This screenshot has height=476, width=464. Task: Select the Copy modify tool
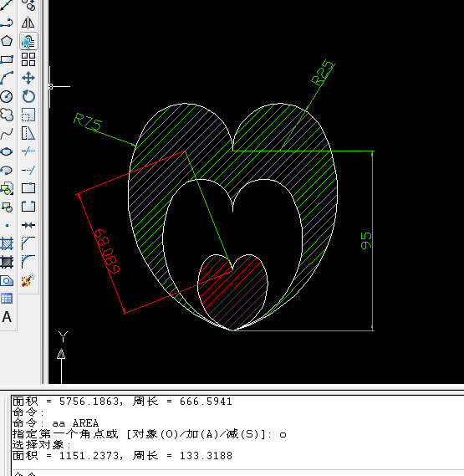click(x=28, y=5)
